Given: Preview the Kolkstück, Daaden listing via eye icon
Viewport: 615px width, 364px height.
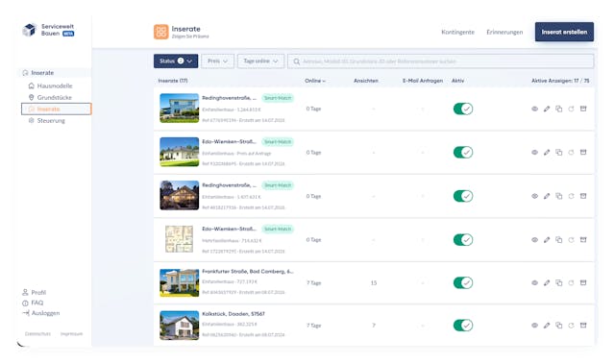Looking at the screenshot, I should point(534,326).
